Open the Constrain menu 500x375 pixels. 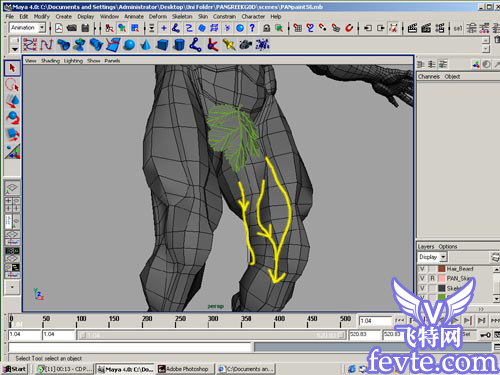click(x=224, y=16)
